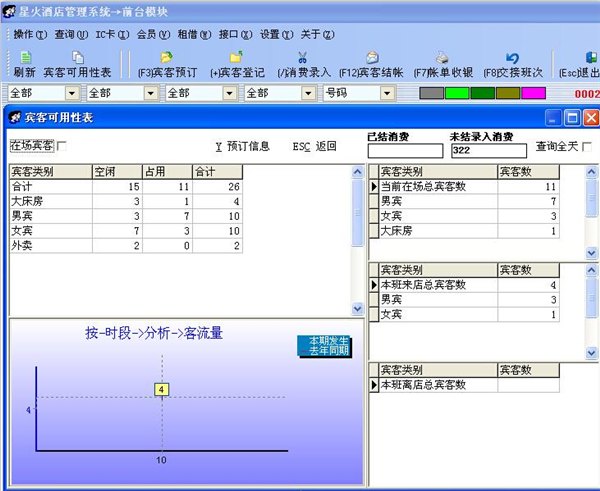Click the 在场宾客 label button
Image resolution: width=600 pixels, height=491 pixels.
[x=32, y=146]
